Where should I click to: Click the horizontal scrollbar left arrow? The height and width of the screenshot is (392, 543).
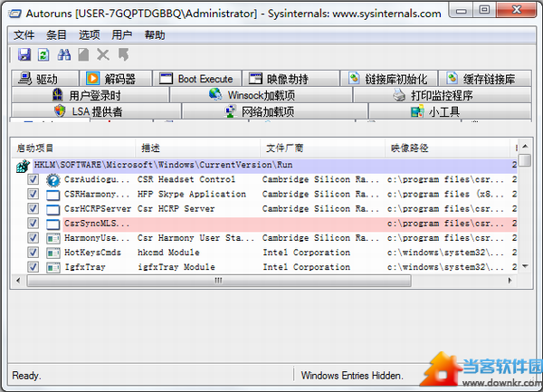[x=18, y=281]
